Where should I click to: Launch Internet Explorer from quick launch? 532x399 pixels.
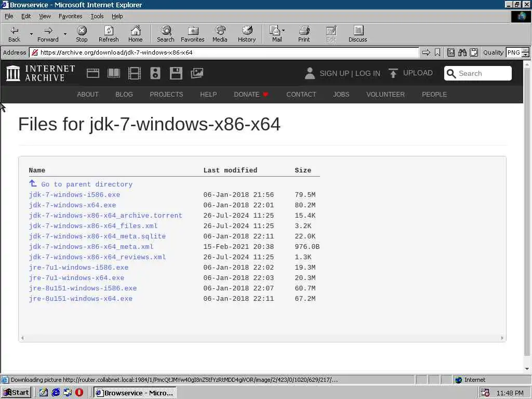click(56, 393)
